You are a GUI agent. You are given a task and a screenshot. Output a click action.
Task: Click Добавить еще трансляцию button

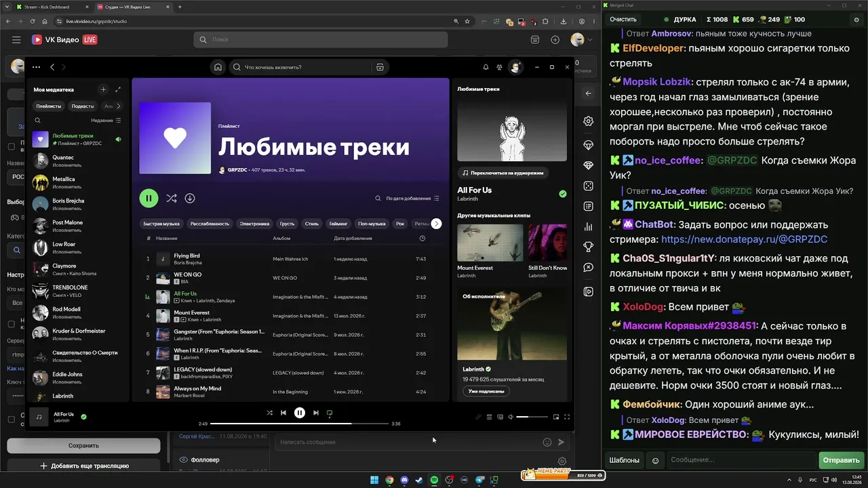click(83, 466)
